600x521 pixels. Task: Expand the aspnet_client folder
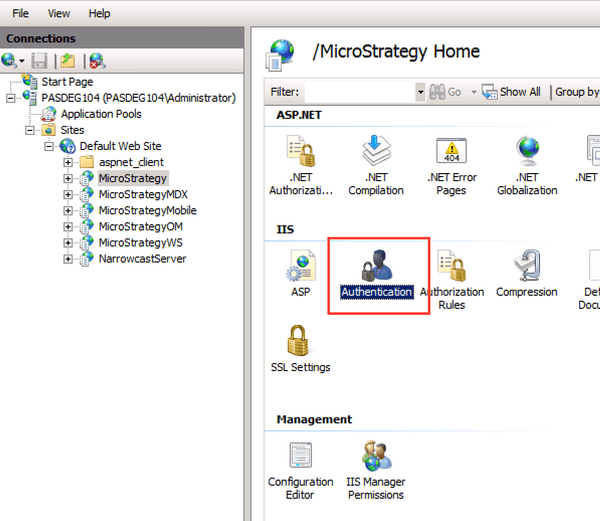coord(68,163)
